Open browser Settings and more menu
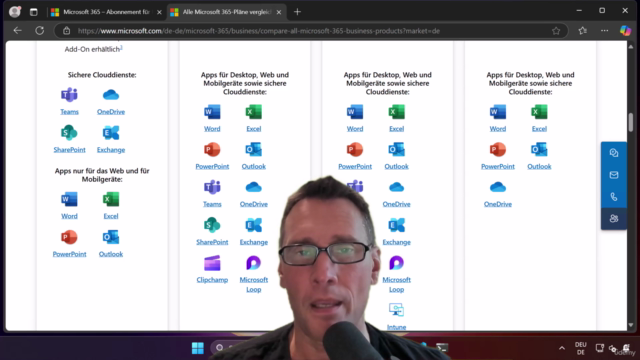Viewport: 640px width, 360px height. click(x=604, y=31)
